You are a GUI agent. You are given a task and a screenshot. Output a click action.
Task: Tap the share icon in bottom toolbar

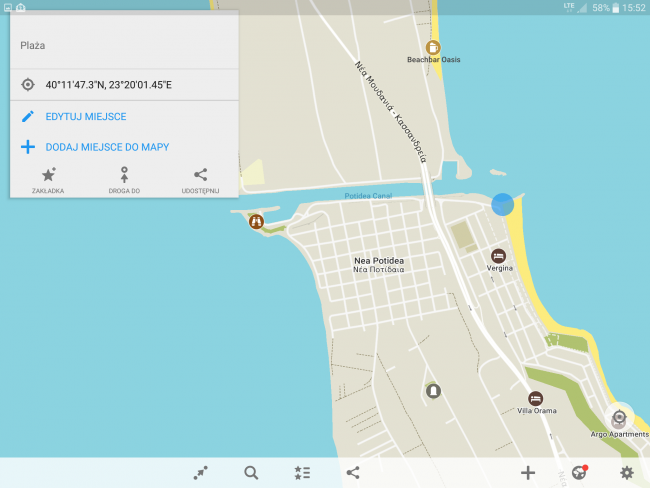coord(353,473)
